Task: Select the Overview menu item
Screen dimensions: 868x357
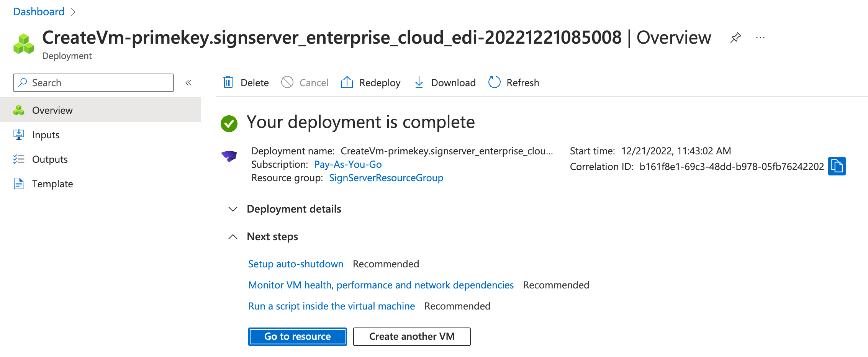Action: [52, 110]
